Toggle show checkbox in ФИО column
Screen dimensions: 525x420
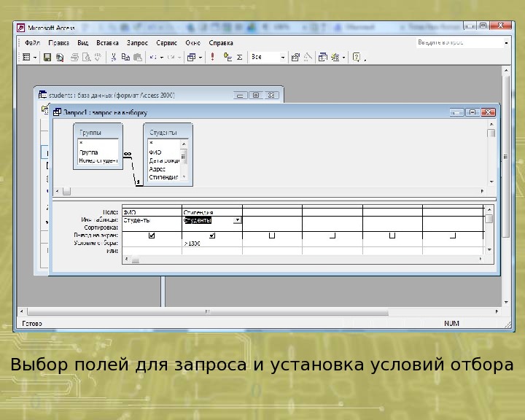pyautogui.click(x=152, y=236)
